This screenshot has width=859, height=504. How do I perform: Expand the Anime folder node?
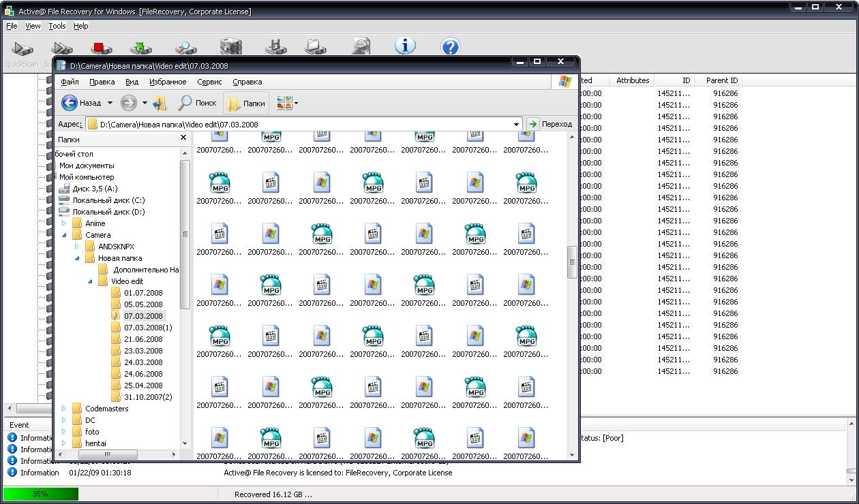click(x=64, y=223)
